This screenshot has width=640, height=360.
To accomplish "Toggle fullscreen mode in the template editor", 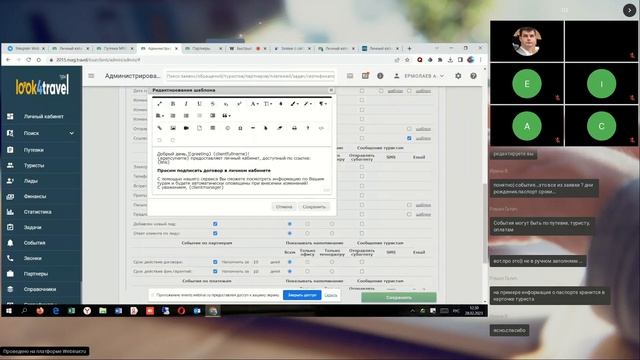I will click(160, 104).
